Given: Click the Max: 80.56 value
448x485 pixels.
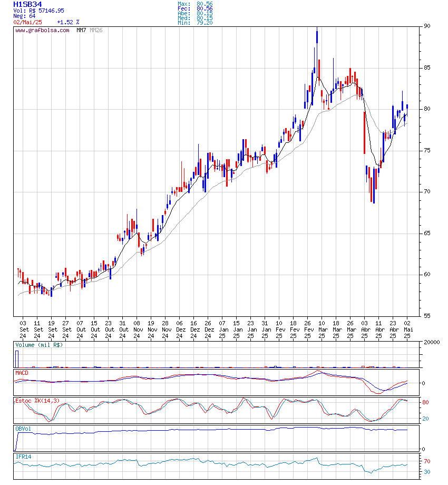Looking at the screenshot, I should pos(195,4).
